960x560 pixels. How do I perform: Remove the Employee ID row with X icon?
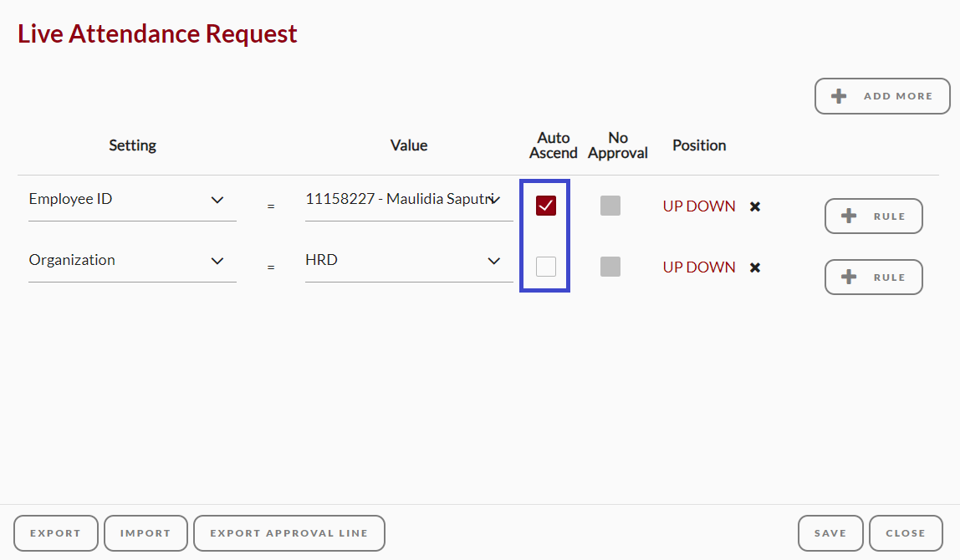[755, 206]
